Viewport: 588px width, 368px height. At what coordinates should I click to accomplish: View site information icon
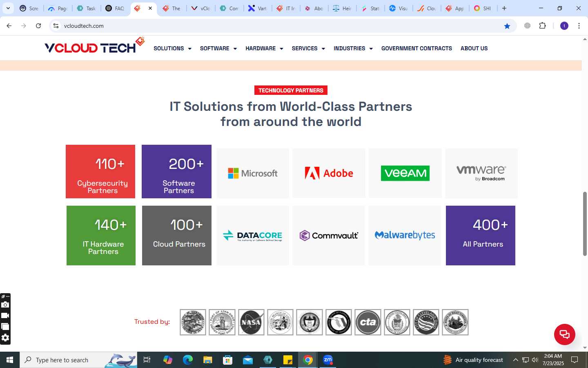coord(56,26)
